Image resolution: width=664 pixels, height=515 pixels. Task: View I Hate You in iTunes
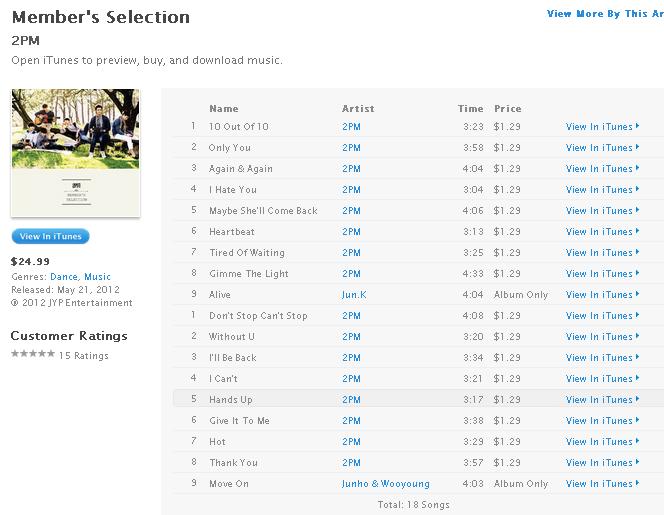[x=602, y=190]
